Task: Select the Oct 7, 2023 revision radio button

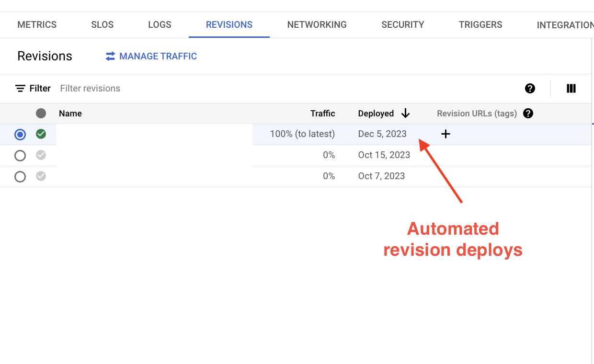Action: (x=20, y=177)
